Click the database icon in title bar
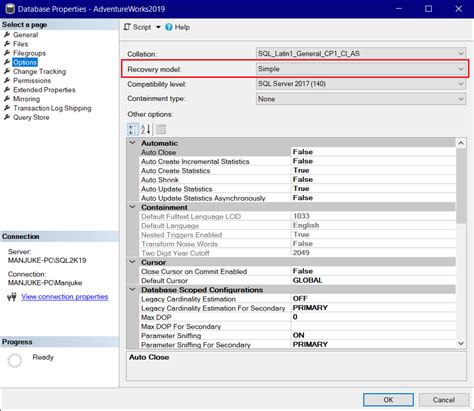The image size is (474, 411). (x=10, y=9)
